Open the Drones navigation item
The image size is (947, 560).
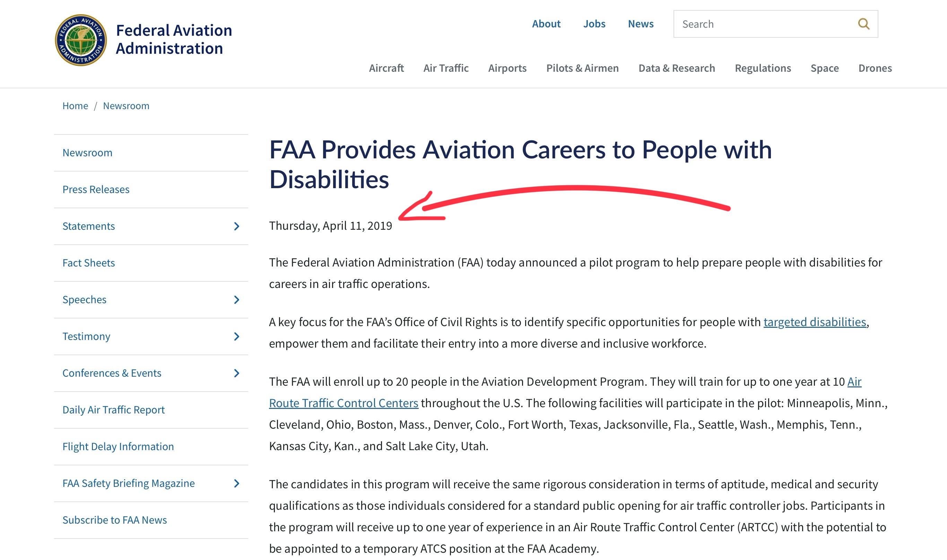pyautogui.click(x=875, y=68)
